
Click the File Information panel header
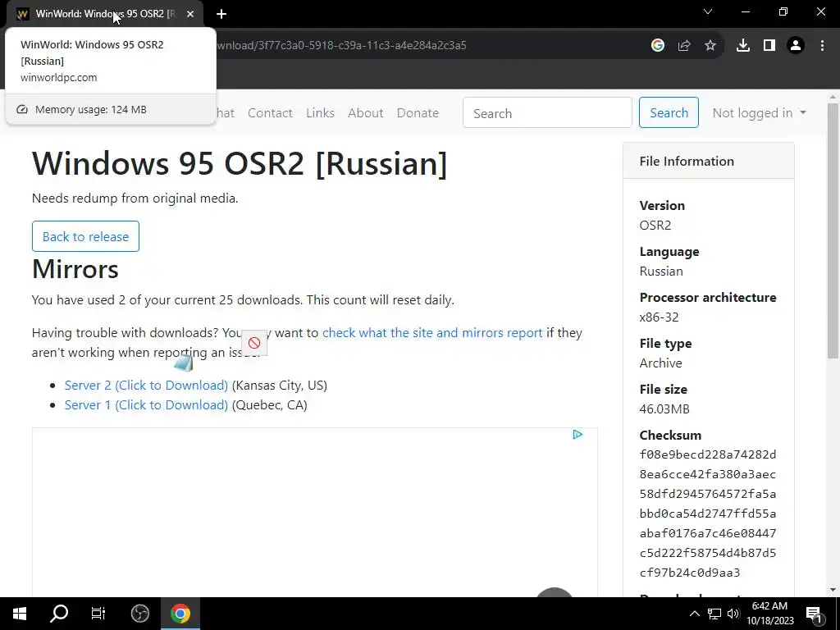point(708,161)
